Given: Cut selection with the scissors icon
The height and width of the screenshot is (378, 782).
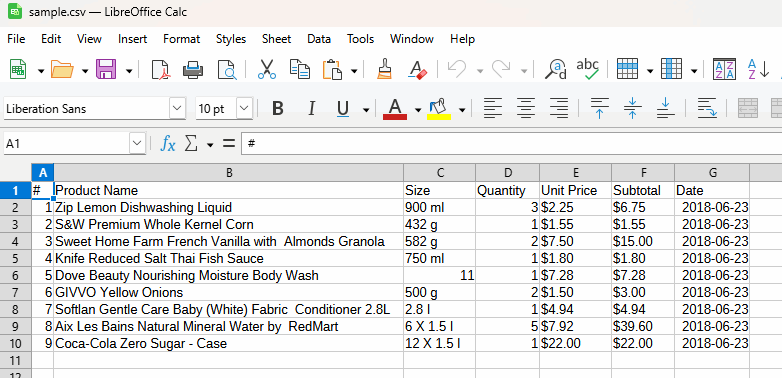Looking at the screenshot, I should [x=267, y=69].
